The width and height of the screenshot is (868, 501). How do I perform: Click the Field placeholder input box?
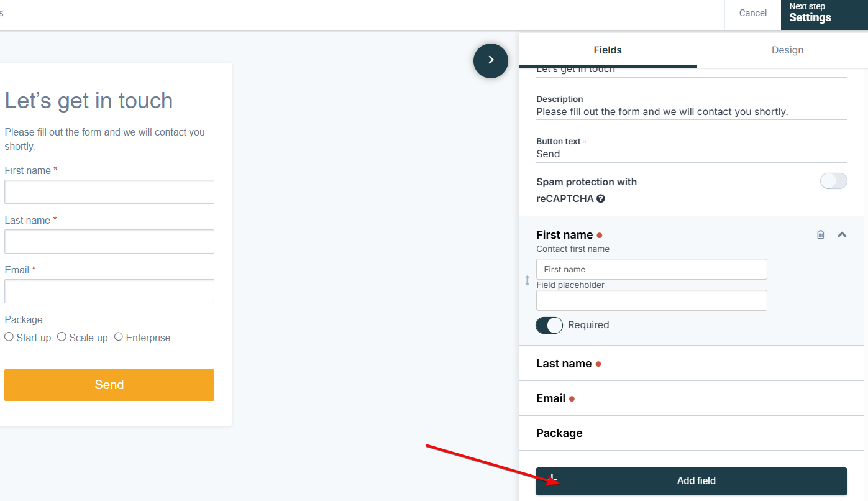click(x=652, y=300)
